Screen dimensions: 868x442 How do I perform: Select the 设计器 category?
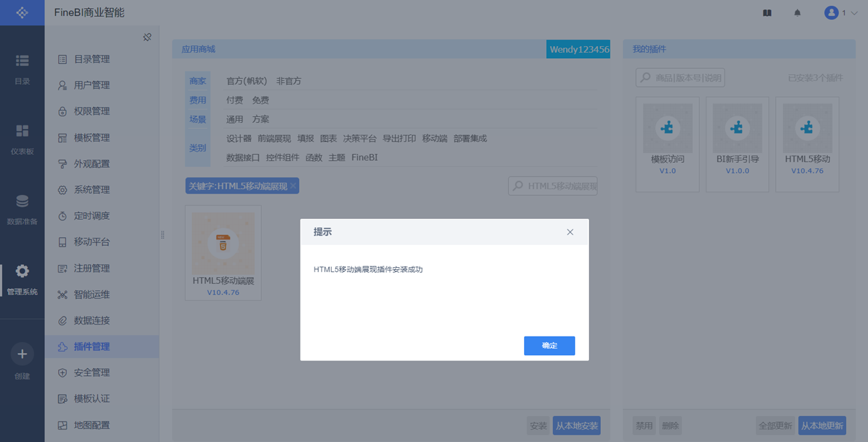[239, 139]
